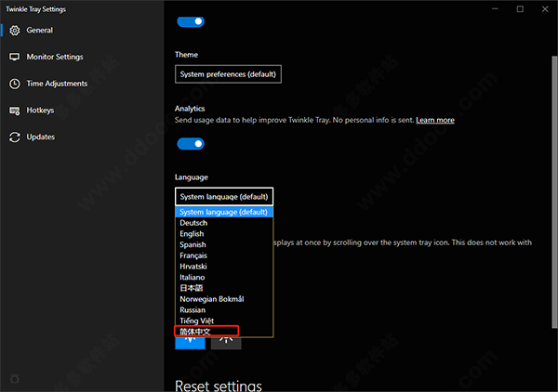The width and height of the screenshot is (558, 392).
Task: Open the General settings page
Action: tap(82, 31)
